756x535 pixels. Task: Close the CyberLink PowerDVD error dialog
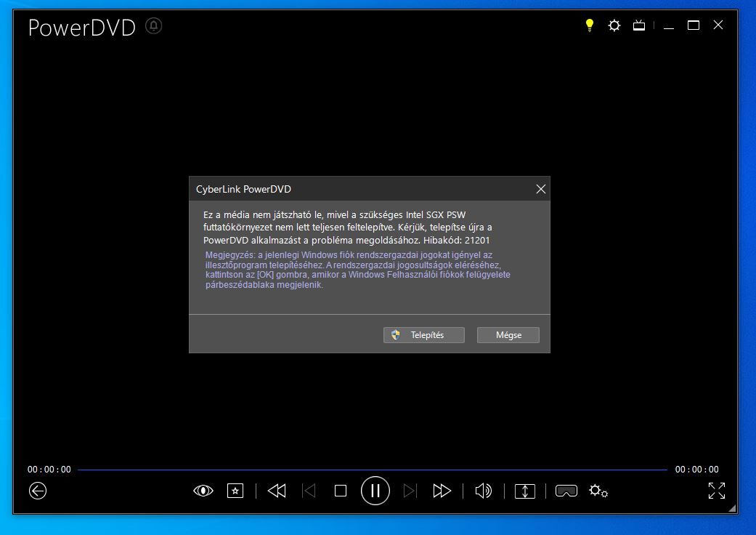click(540, 189)
